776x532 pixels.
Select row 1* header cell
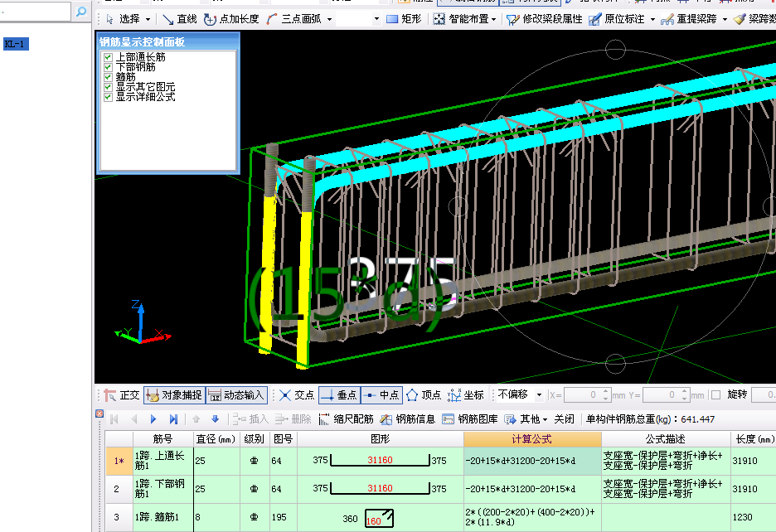(119, 462)
